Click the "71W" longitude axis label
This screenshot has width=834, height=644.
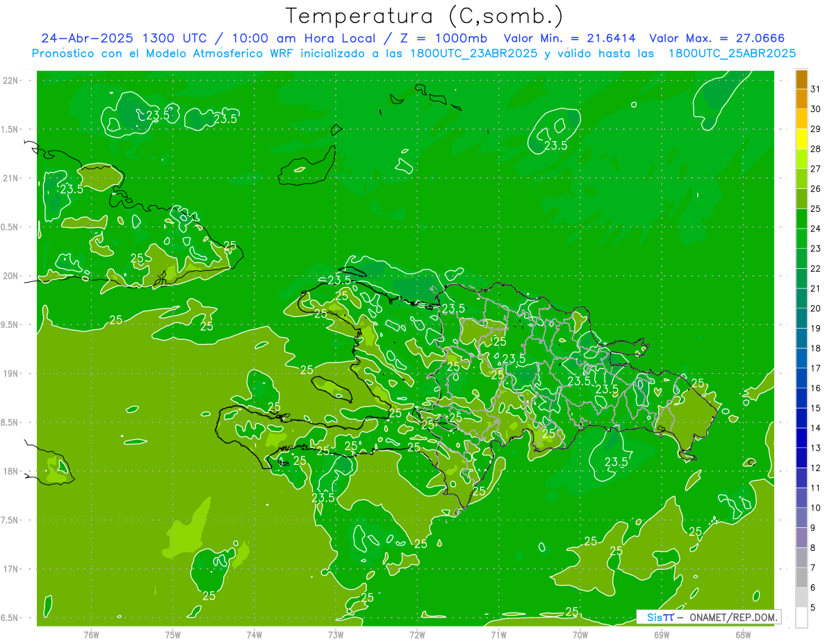498,635
